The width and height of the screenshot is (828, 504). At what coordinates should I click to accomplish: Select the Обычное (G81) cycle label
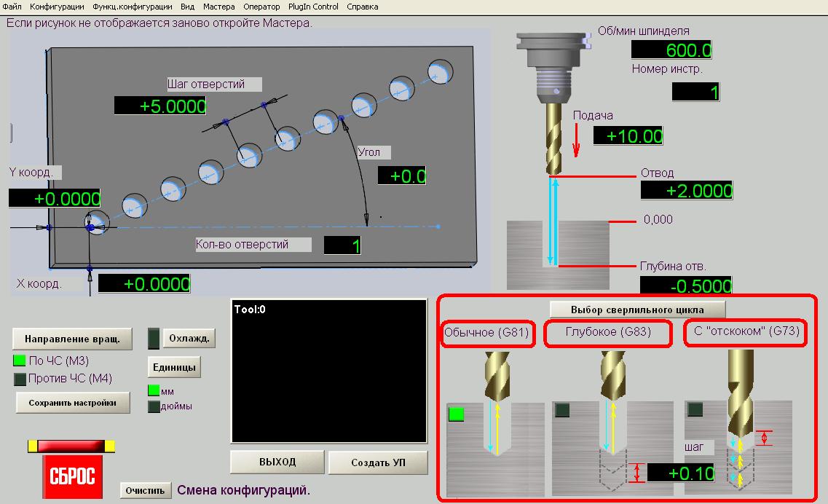486,332
